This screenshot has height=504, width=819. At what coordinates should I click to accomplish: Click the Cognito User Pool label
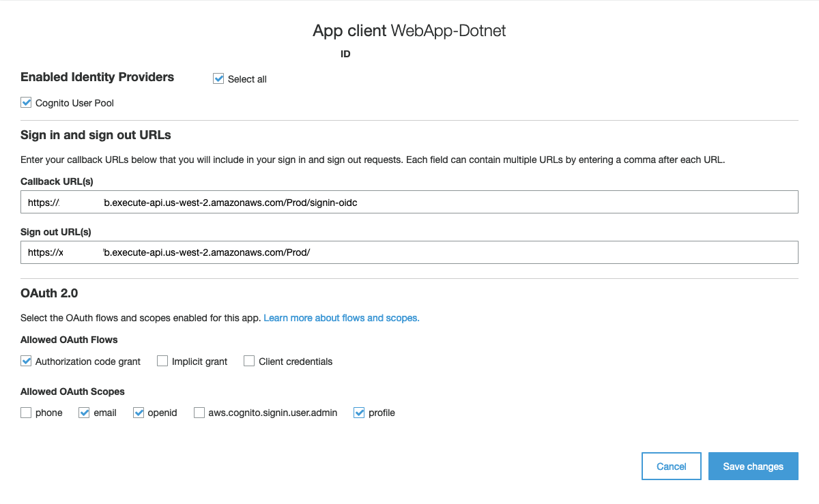[x=74, y=103]
